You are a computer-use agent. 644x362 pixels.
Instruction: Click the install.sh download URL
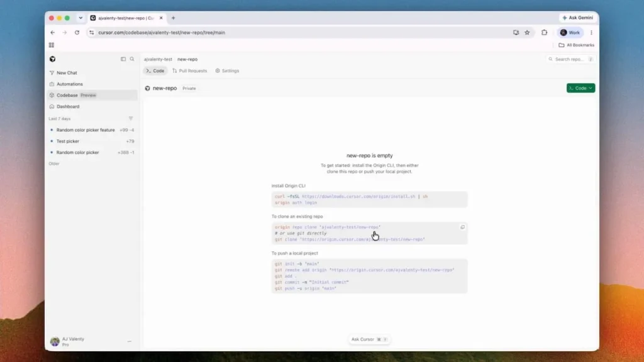pyautogui.click(x=358, y=197)
